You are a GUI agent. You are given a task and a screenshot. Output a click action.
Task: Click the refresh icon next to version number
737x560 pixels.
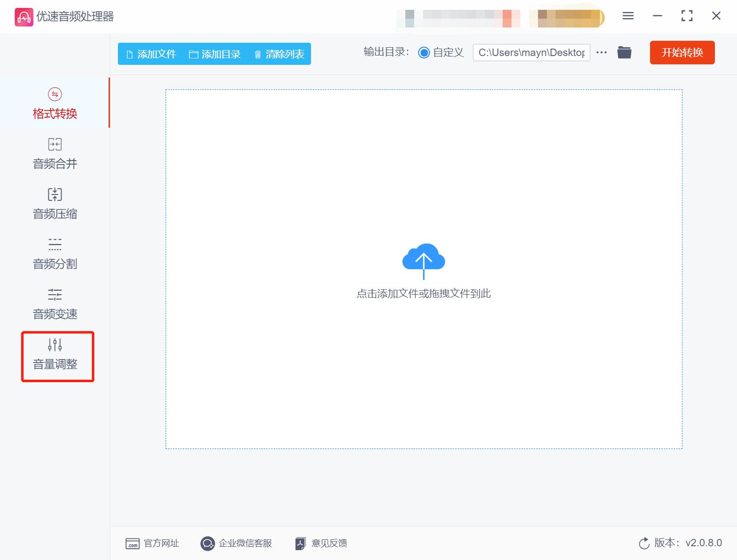click(644, 543)
